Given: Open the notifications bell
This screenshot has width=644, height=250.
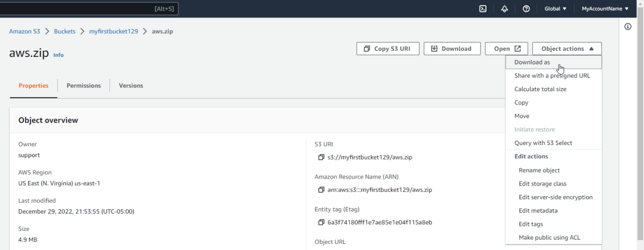Looking at the screenshot, I should pos(504,9).
